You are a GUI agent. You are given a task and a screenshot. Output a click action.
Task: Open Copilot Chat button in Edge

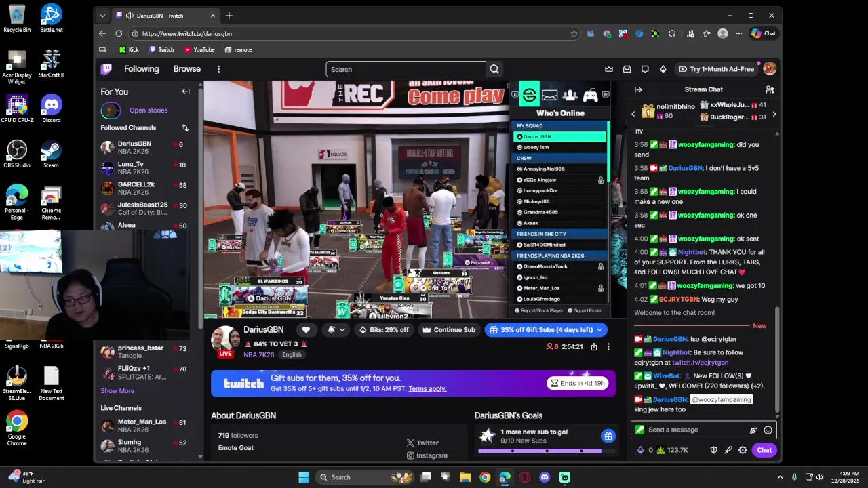(764, 33)
